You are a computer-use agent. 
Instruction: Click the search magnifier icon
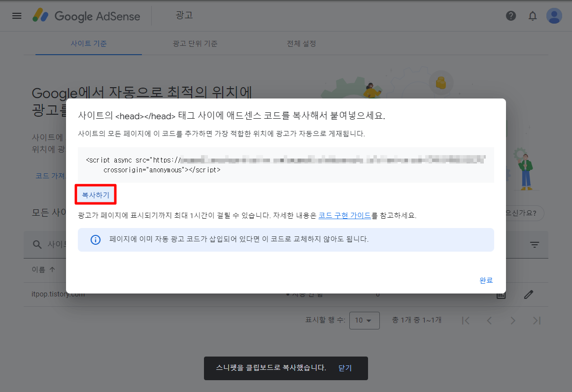37,244
